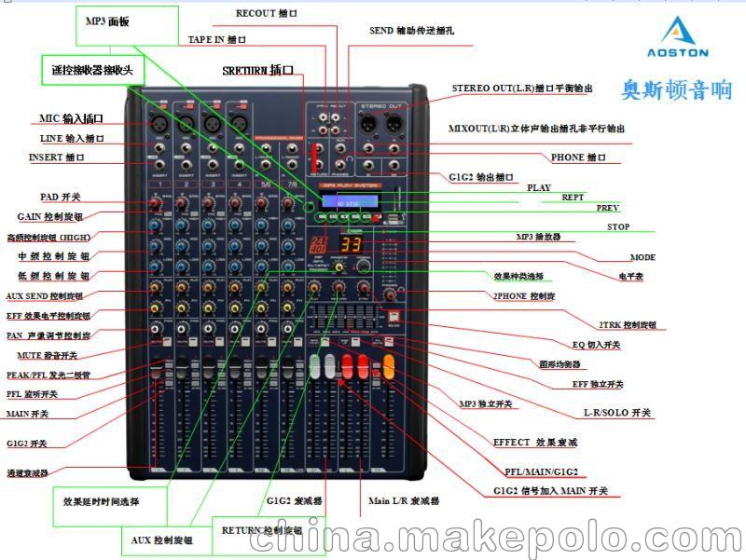746x560 pixels.
Task: Click the "SEND 辅助传送插孔" label
Action: pyautogui.click(x=411, y=31)
